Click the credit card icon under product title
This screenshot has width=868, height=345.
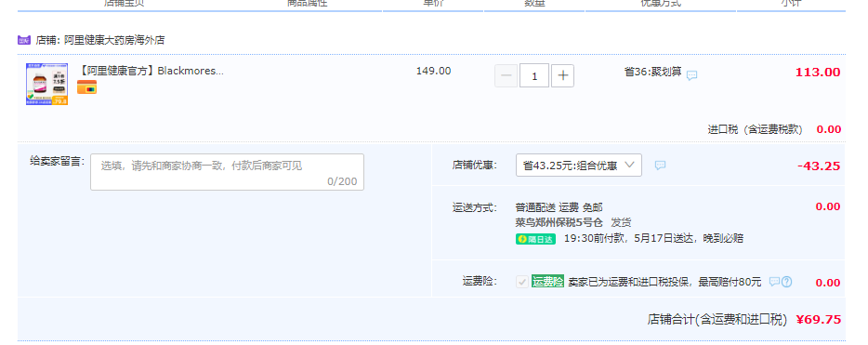coord(86,86)
